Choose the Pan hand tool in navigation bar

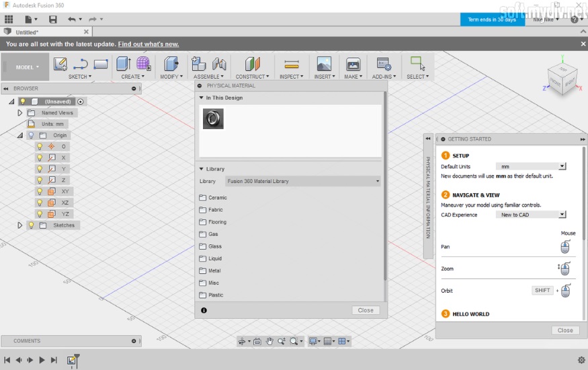[x=269, y=341]
